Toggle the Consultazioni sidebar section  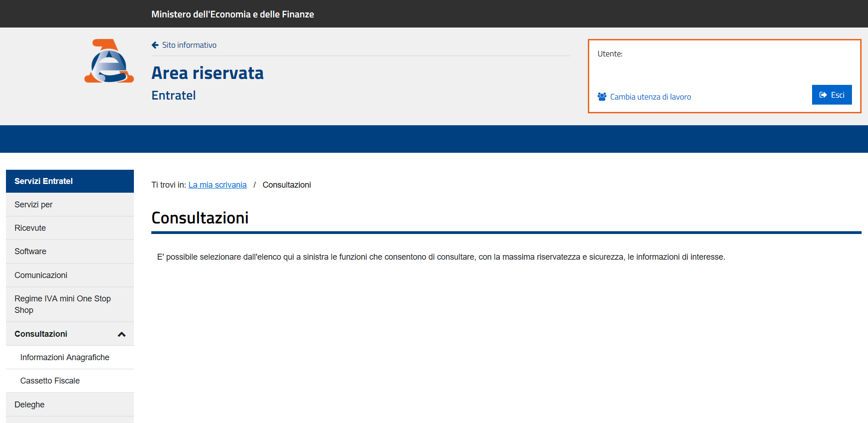coord(41,334)
